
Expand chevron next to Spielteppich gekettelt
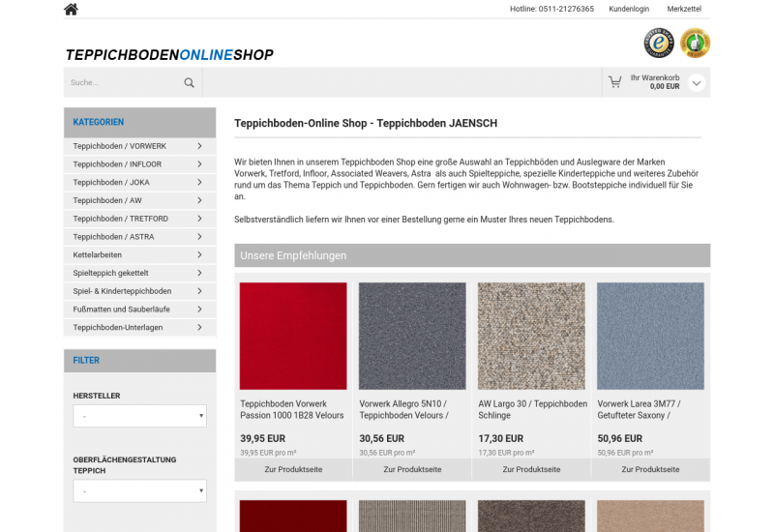point(199,273)
